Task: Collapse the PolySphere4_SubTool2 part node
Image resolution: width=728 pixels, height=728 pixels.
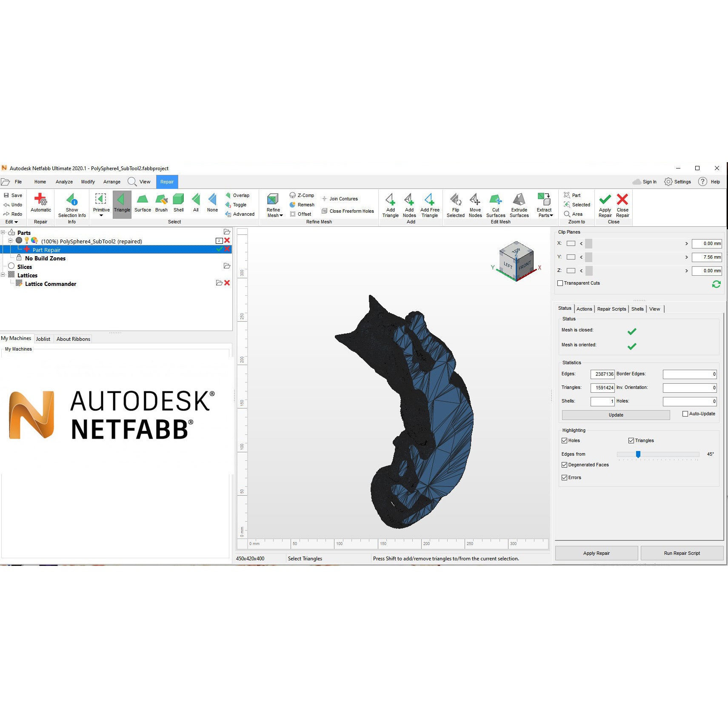Action: (11, 241)
